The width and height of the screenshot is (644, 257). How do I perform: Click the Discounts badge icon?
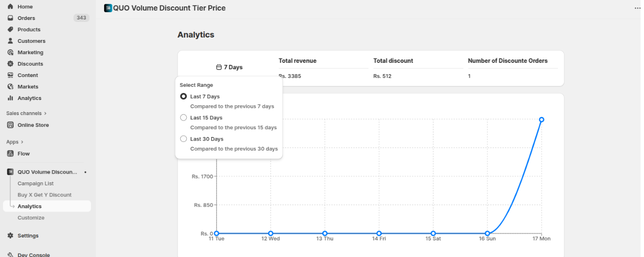point(10,64)
